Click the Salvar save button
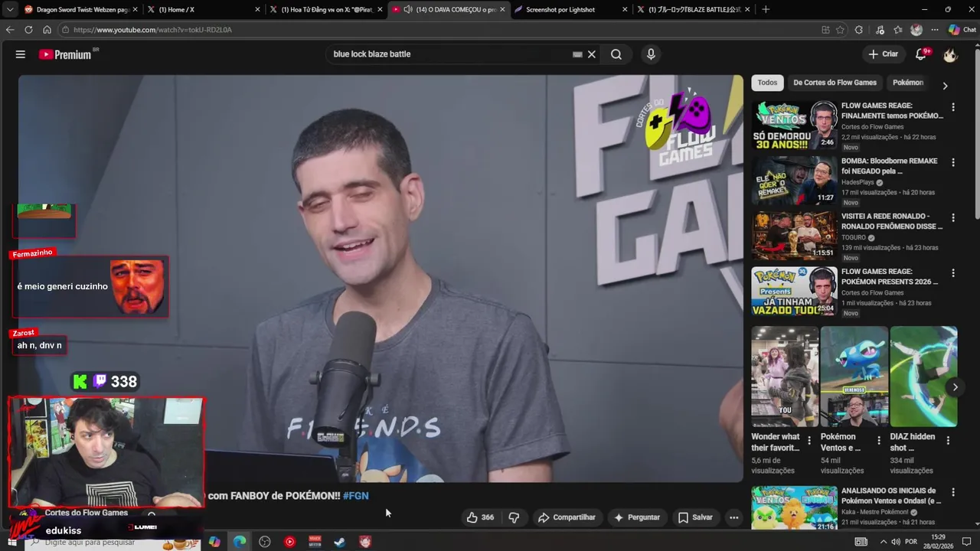 pyautogui.click(x=695, y=517)
